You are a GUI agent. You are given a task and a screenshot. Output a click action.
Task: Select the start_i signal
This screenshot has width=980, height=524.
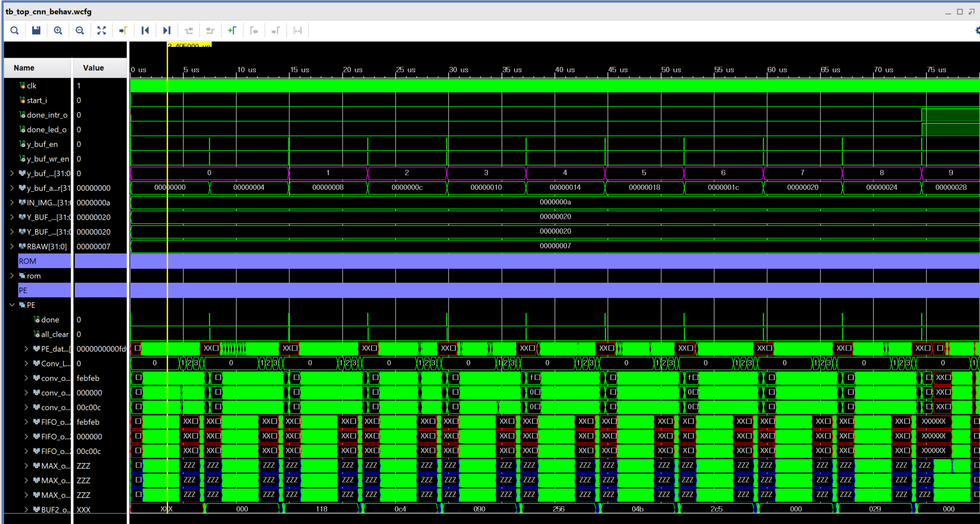point(37,100)
